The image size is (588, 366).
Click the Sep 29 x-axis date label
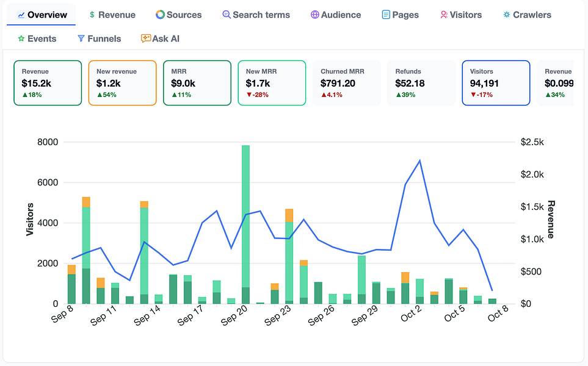coord(365,315)
